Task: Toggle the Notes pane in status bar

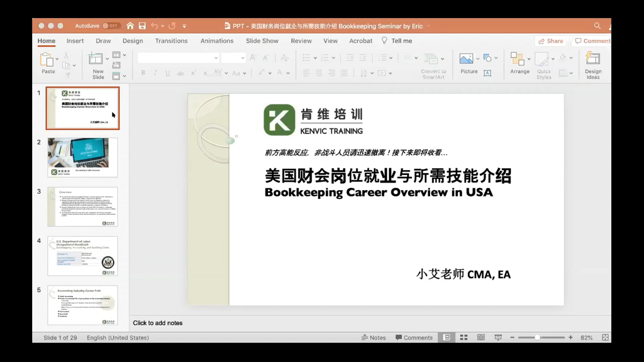Action: (374, 338)
